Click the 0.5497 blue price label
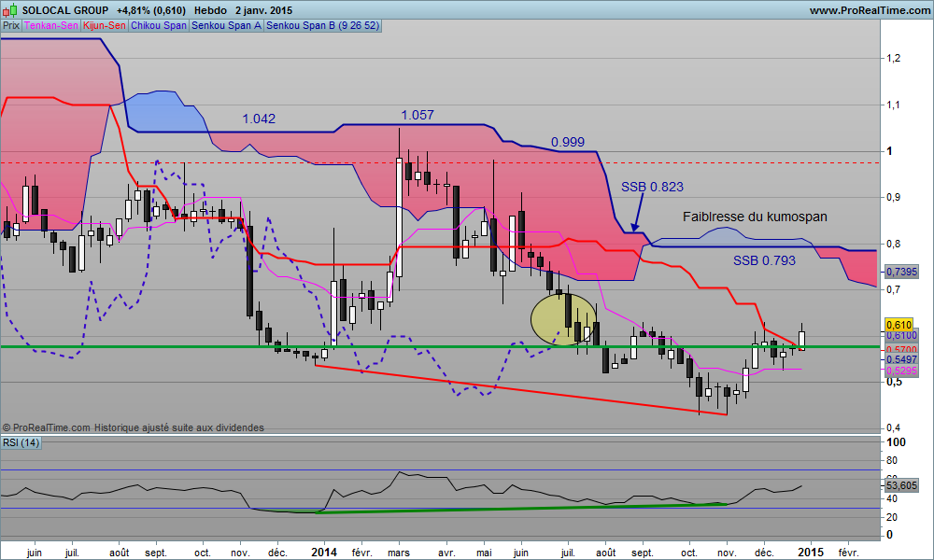This screenshot has width=934, height=560. point(902,359)
